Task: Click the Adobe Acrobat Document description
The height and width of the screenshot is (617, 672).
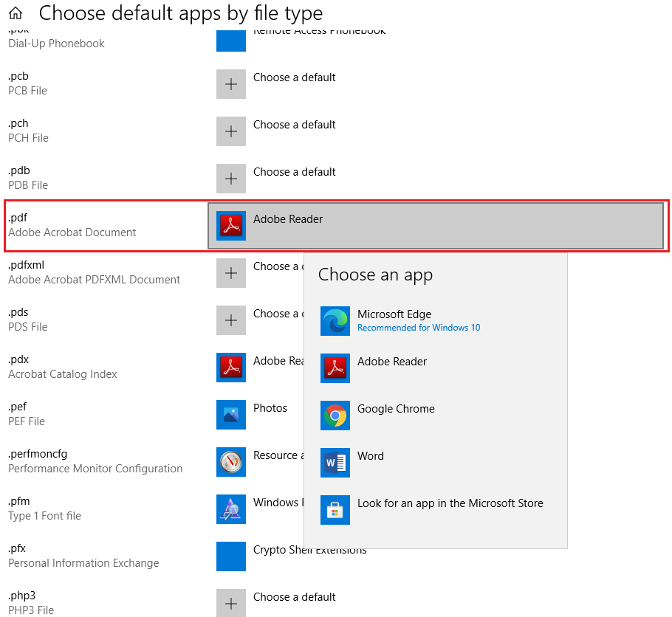Action: tap(72, 232)
